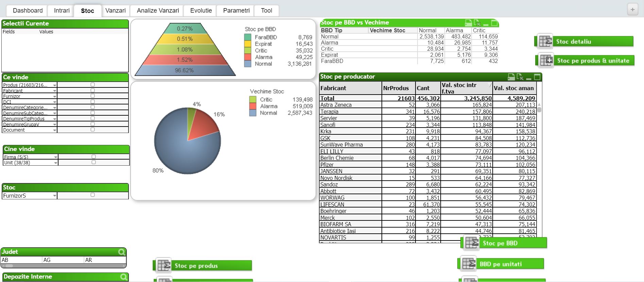Click the Expirat yellow legend swatch
The width and height of the screenshot is (644, 282).
tap(248, 44)
